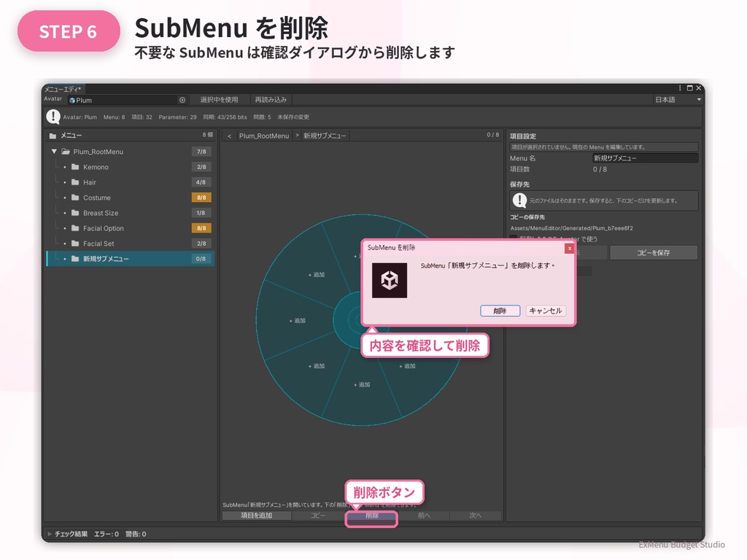The width and height of the screenshot is (747, 560).
Task: Click the Avatar object field showing Plum
Action: pyautogui.click(x=127, y=100)
